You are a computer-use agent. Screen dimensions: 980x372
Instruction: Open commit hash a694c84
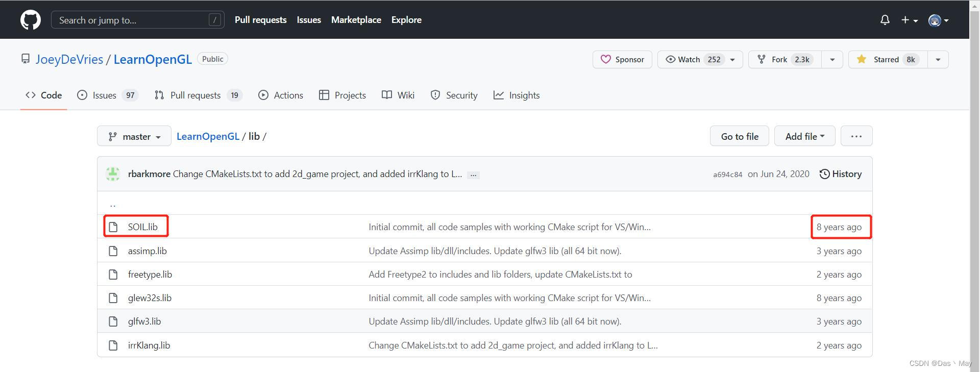(727, 175)
